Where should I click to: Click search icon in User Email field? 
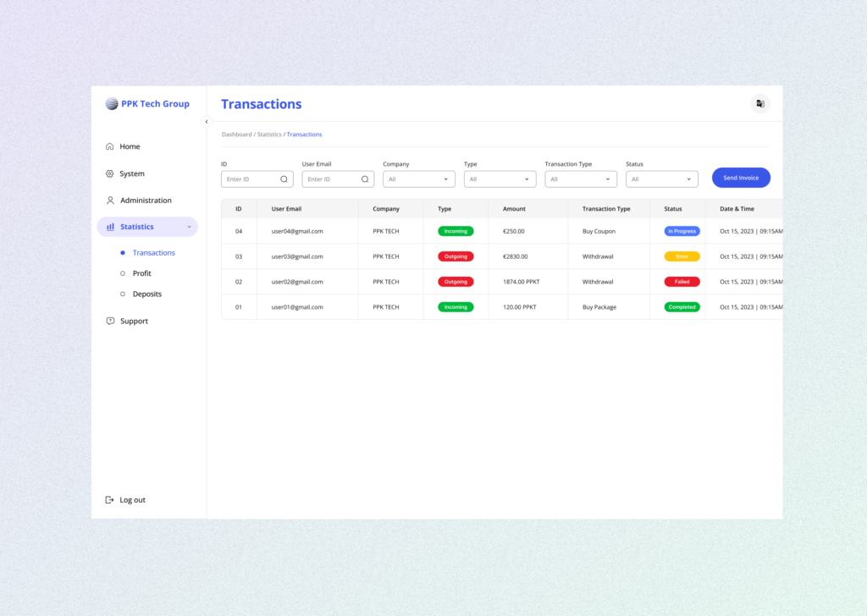(x=365, y=179)
